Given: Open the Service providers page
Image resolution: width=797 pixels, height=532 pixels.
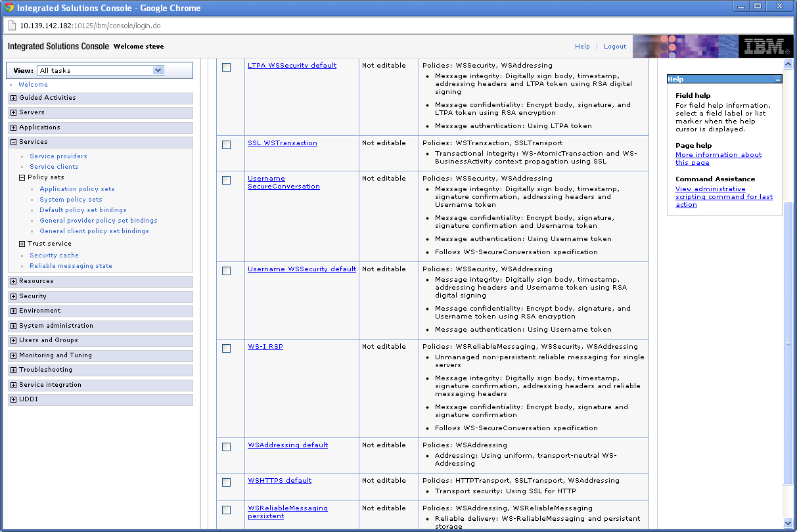Looking at the screenshot, I should (x=58, y=156).
